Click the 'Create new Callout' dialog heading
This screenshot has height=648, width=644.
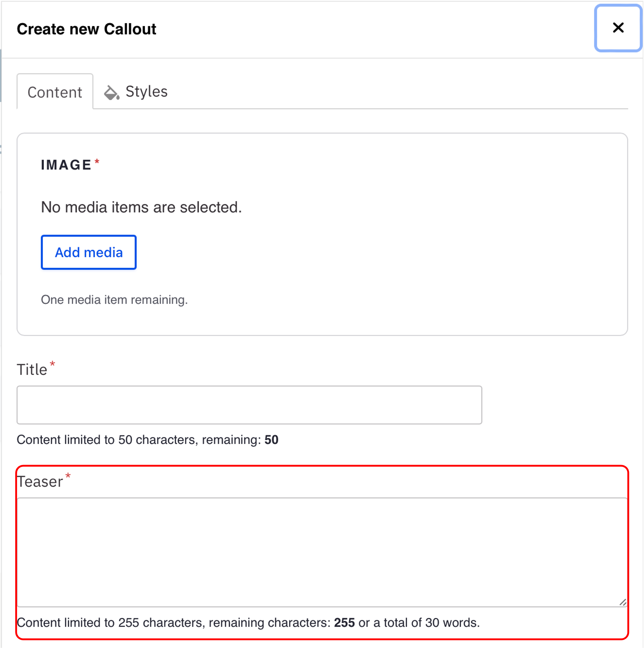point(86,29)
